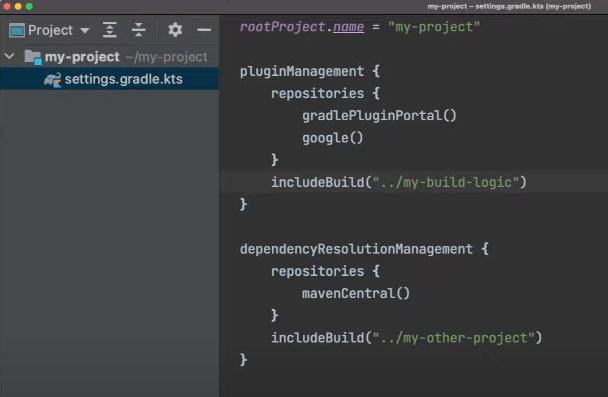Click the rootProject identifier in the editor
The width and height of the screenshot is (608, 397).
tap(283, 27)
